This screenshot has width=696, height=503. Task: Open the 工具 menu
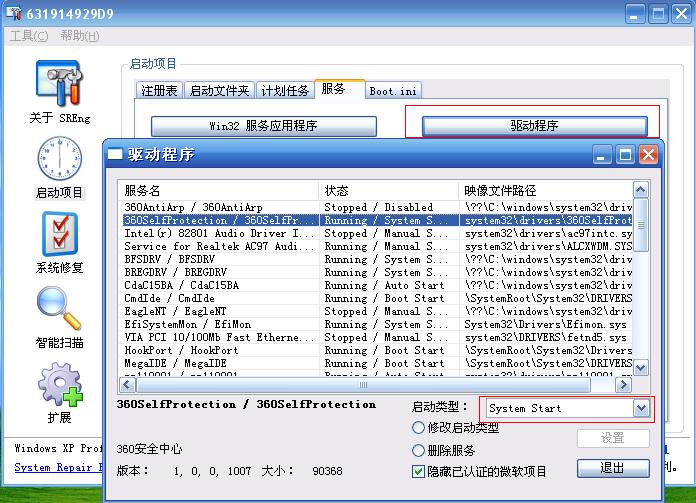coord(29,36)
